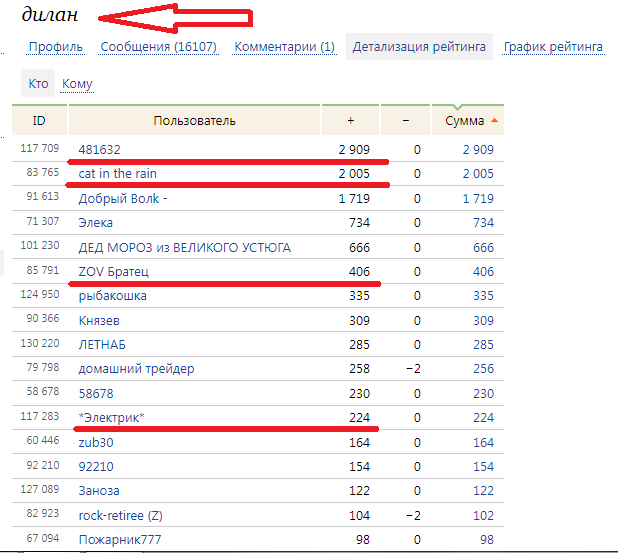Click plus value 258

click(x=359, y=369)
